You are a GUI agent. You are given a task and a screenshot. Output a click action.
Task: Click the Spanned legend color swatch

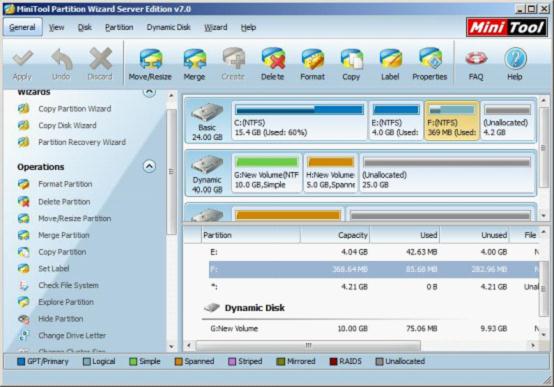(x=178, y=362)
